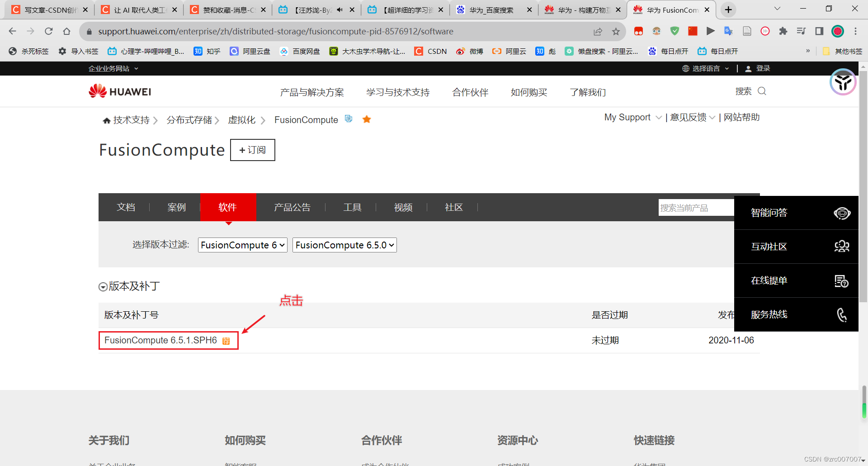Click the search magnifier icon in header

tap(762, 91)
